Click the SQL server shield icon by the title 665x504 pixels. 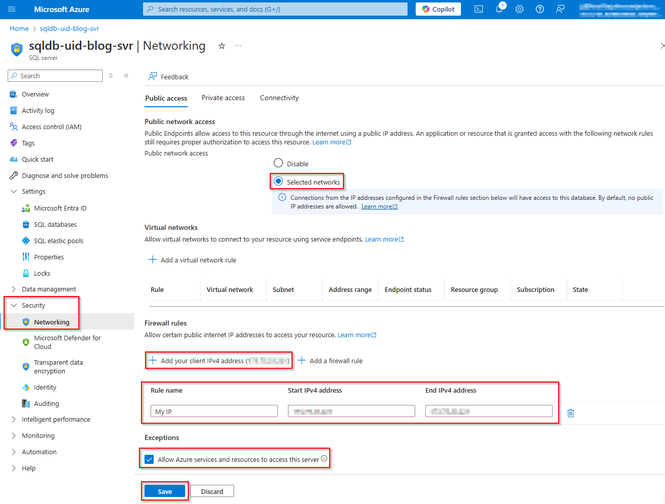point(17,49)
